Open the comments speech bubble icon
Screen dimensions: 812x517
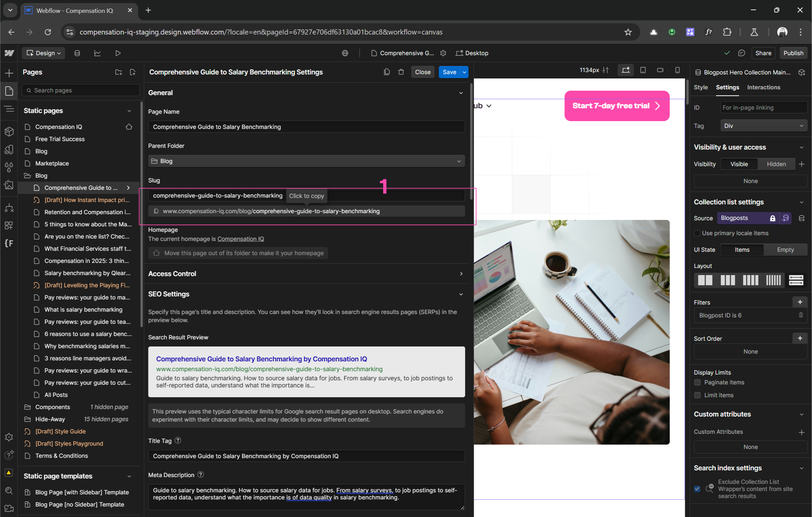pos(742,53)
